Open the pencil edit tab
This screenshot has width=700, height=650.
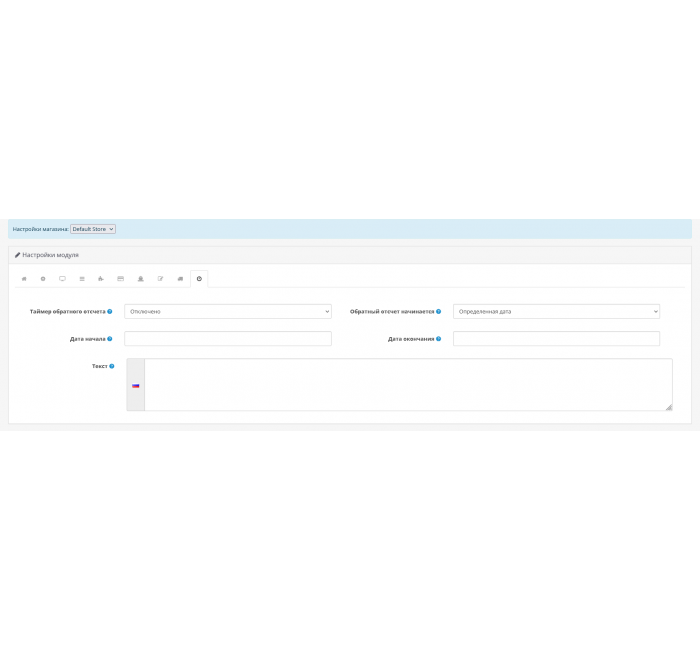(160, 279)
